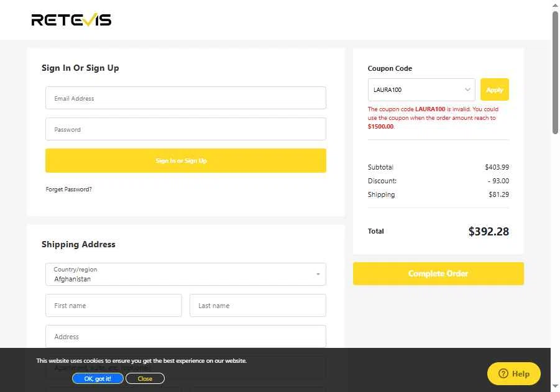Focus the Password input field
Viewport: 560px width, 392px height.
tap(186, 129)
